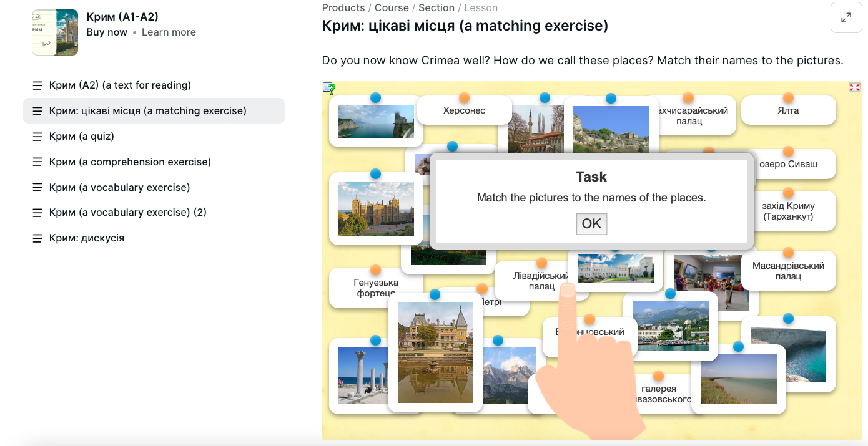
Task: Select the blue dot above the mountain photo
Action: [498, 340]
